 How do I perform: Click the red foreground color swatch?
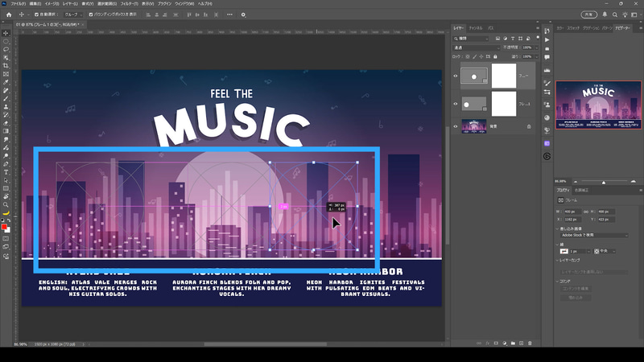click(x=4, y=227)
